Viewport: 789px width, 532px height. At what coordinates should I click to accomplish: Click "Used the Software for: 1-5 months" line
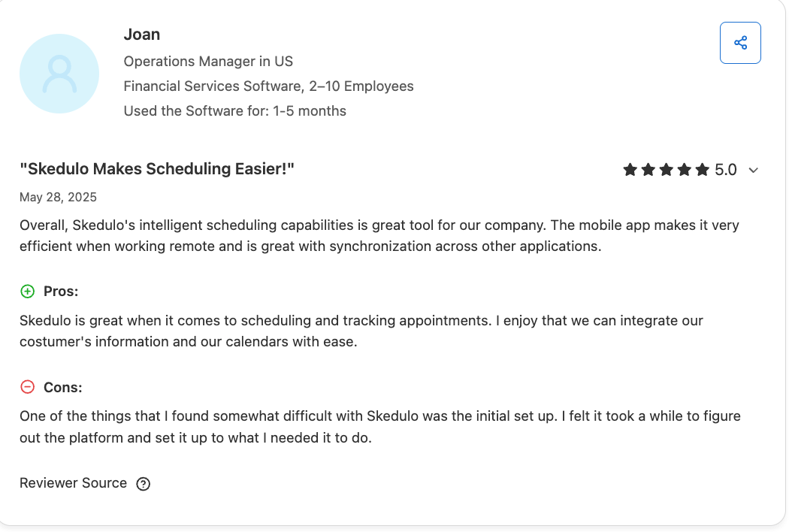tap(234, 111)
